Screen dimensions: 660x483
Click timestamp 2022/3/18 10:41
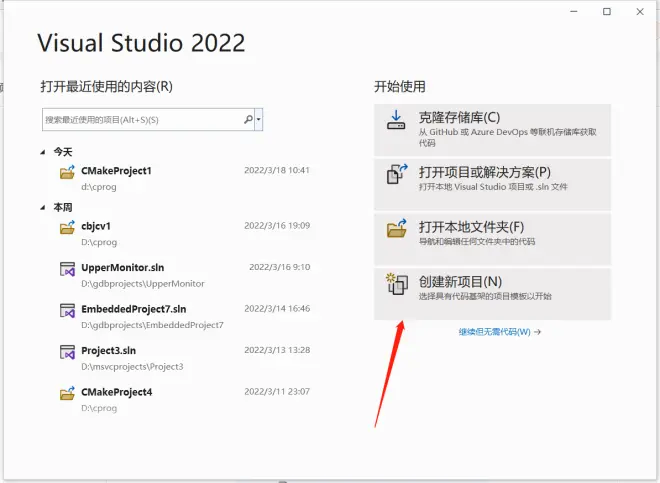point(277,170)
